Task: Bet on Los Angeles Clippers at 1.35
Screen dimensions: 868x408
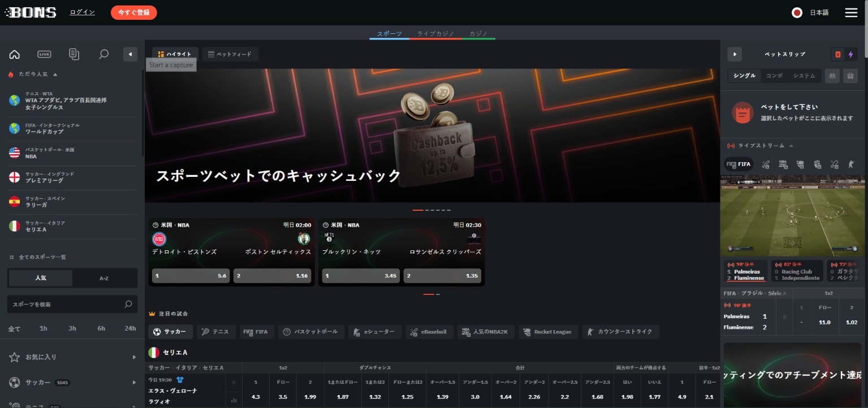Action: 442,276
